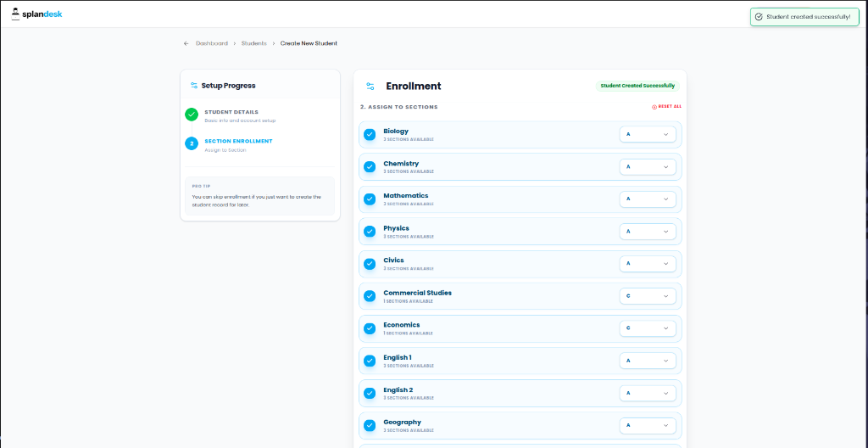Click the red Reset All circle icon
The height and width of the screenshot is (448, 868).
pos(654,106)
